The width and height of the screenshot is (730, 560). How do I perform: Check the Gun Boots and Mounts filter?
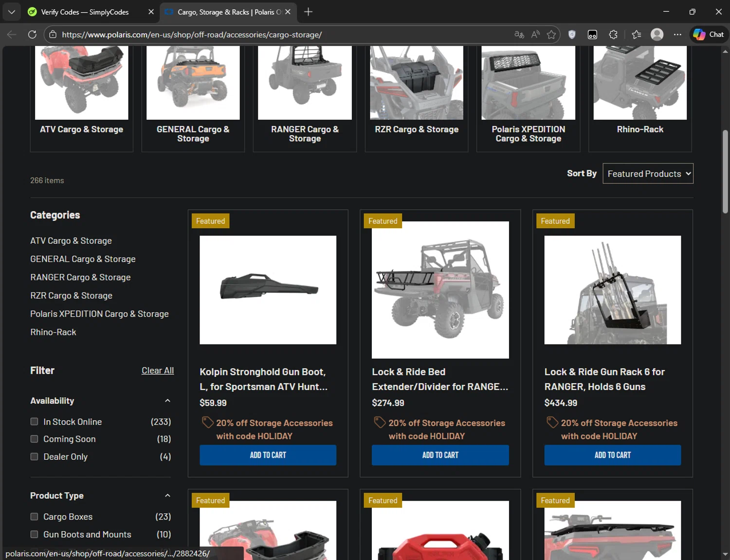coord(34,534)
